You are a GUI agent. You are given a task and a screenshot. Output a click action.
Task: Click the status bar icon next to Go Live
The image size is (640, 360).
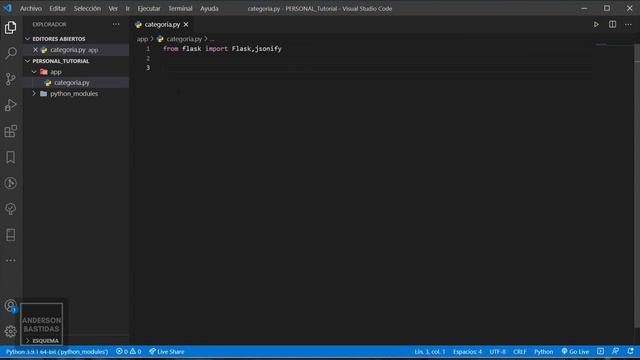click(600, 351)
